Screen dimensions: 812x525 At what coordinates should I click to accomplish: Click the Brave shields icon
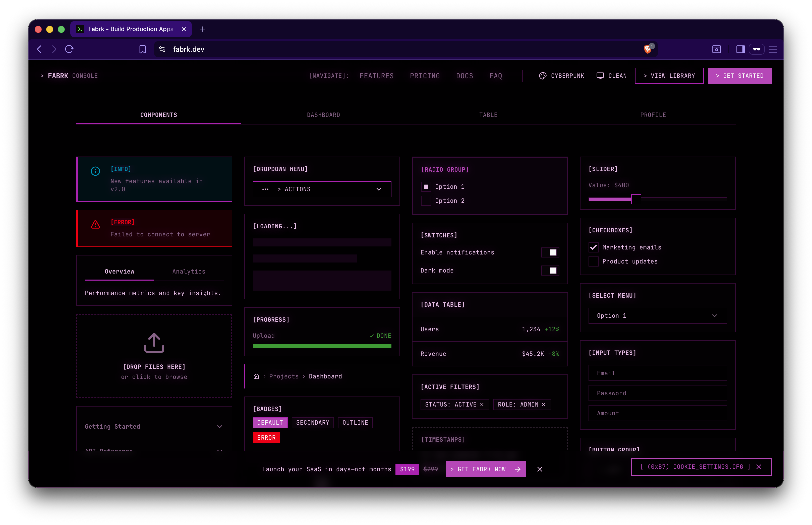pos(647,49)
